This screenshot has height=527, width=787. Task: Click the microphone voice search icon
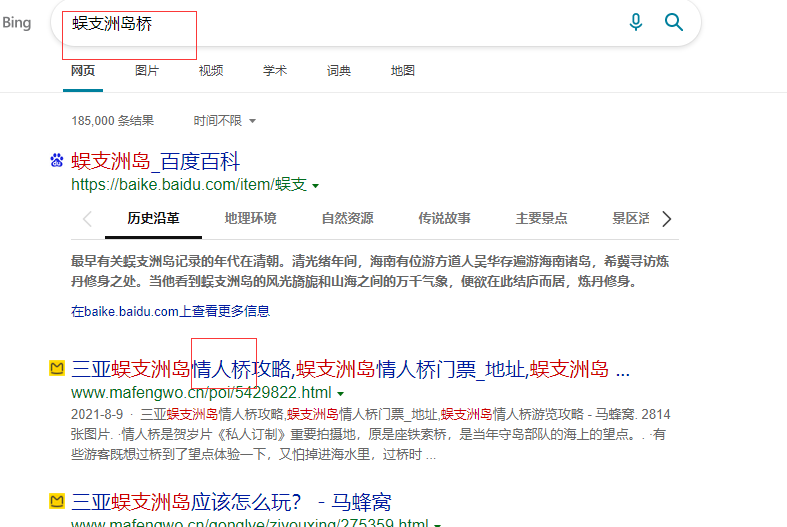tap(635, 22)
